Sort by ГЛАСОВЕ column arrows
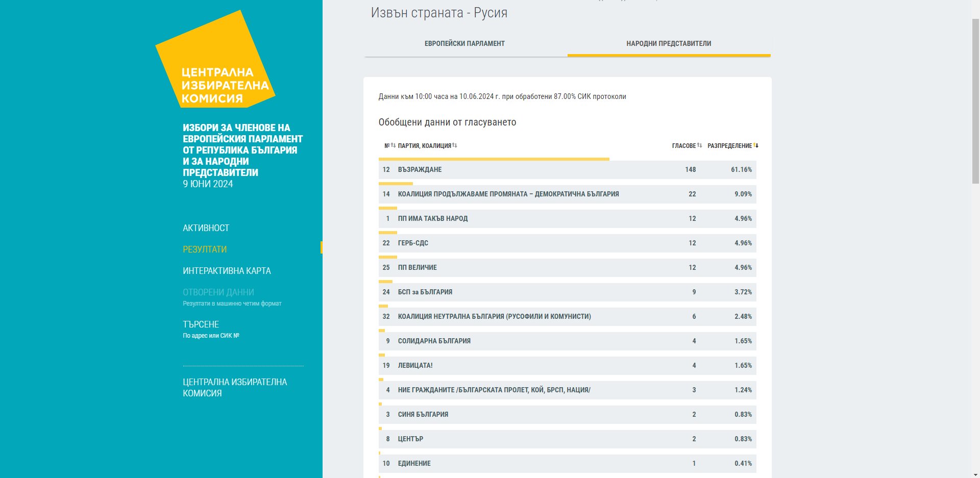Viewport: 980px width, 478px height. tap(699, 145)
